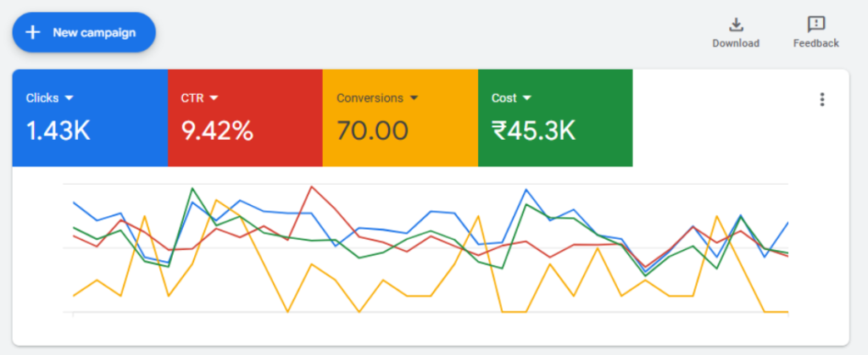Screen dimensions: 868x355
Task: Expand the Cost metric dropdown arrow
Action: tap(526, 98)
